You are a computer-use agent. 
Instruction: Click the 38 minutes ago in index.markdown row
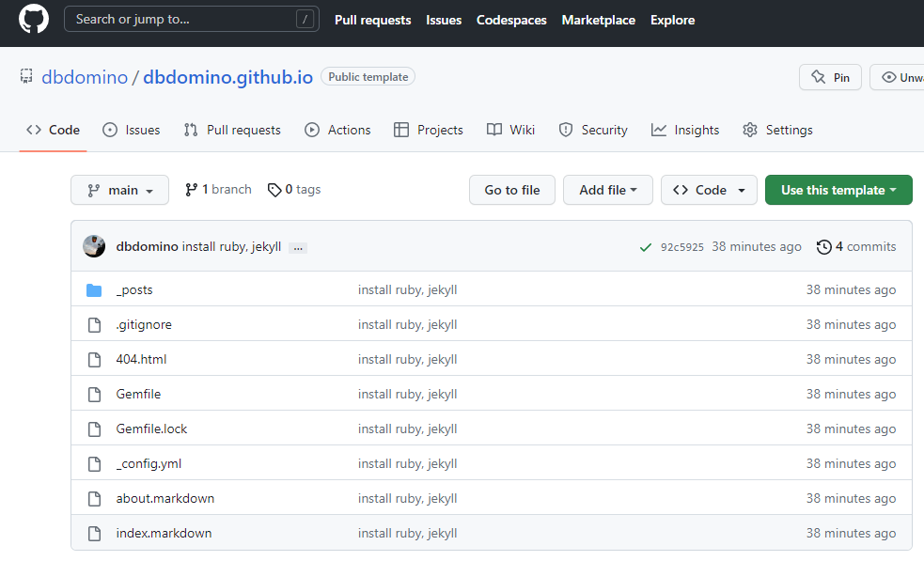tap(851, 534)
